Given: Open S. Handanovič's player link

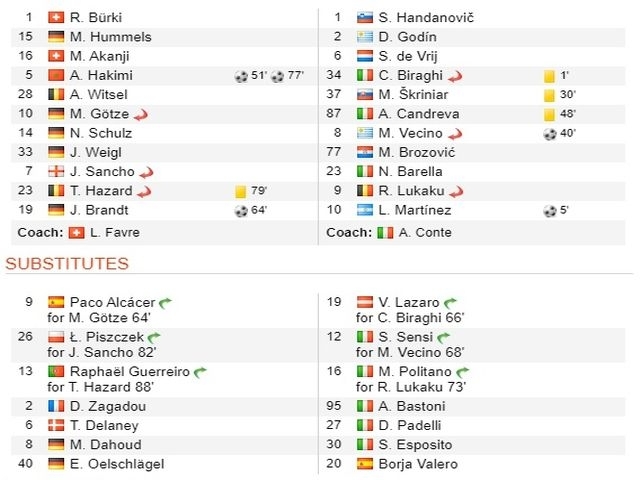Looking at the screenshot, I should tap(426, 18).
